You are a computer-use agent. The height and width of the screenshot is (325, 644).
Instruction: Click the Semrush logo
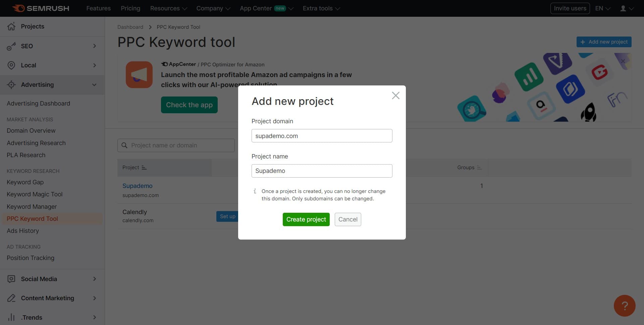[x=40, y=8]
